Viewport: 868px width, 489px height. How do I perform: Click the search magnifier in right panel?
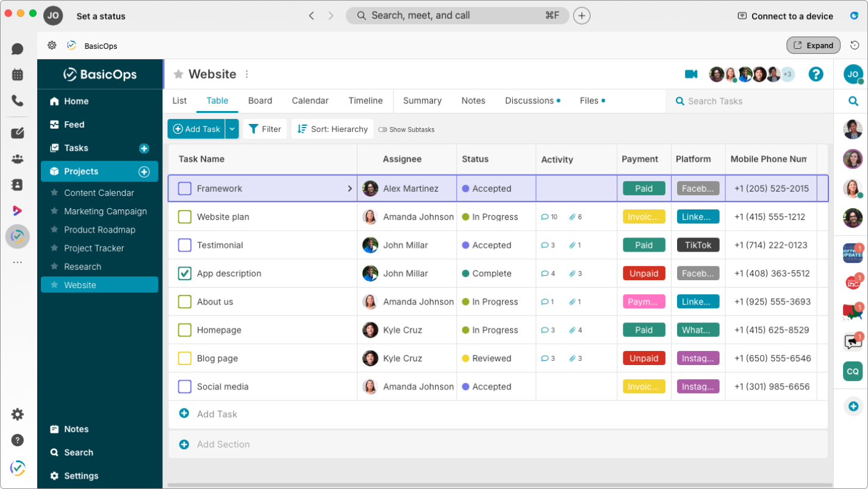[x=853, y=101]
